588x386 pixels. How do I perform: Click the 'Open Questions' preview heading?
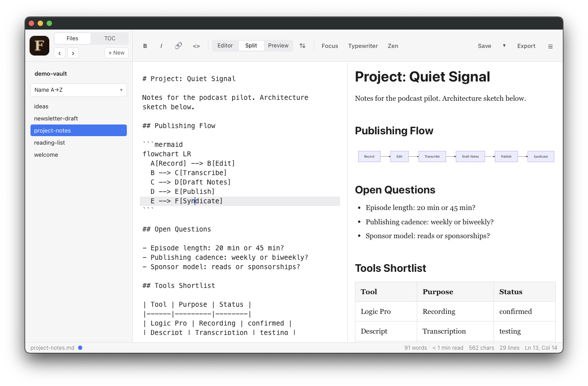395,190
